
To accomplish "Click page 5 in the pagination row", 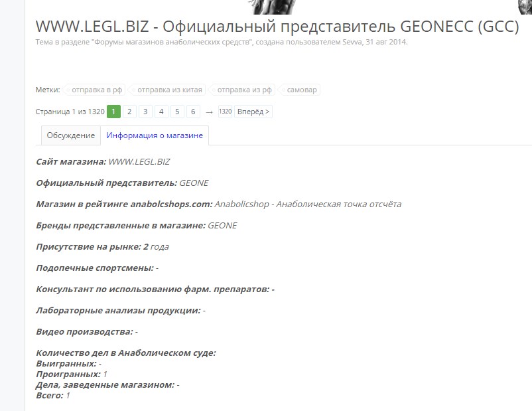I will pyautogui.click(x=176, y=112).
